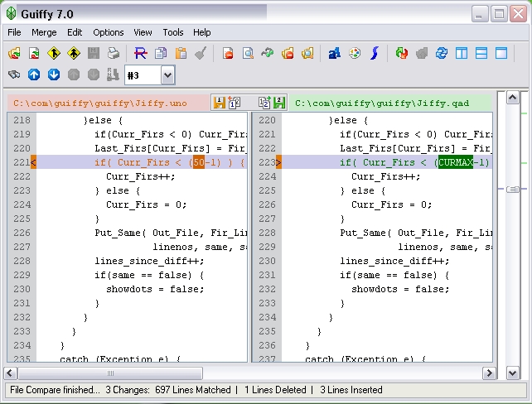Click the page icon with red minus

point(228,53)
